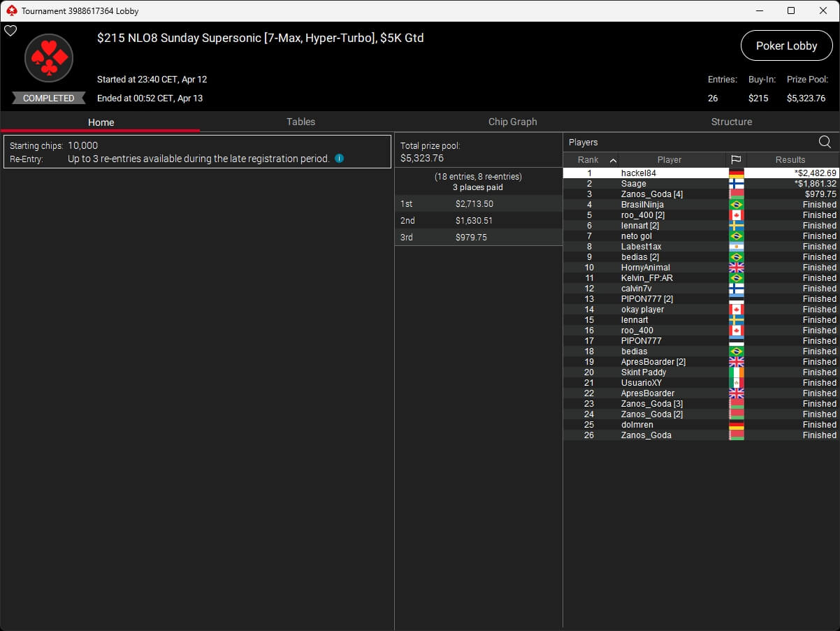Click the flag column header icon
Viewport: 840px width, 631px height.
click(736, 160)
